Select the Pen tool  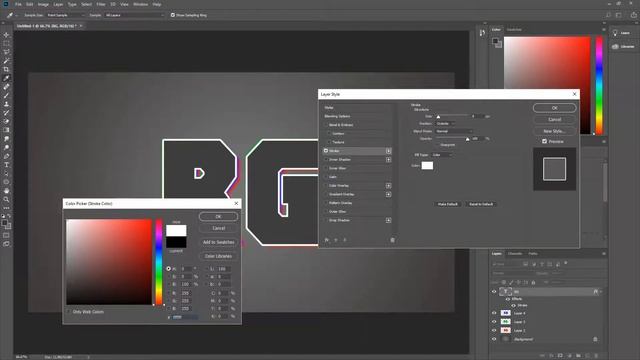point(7,156)
